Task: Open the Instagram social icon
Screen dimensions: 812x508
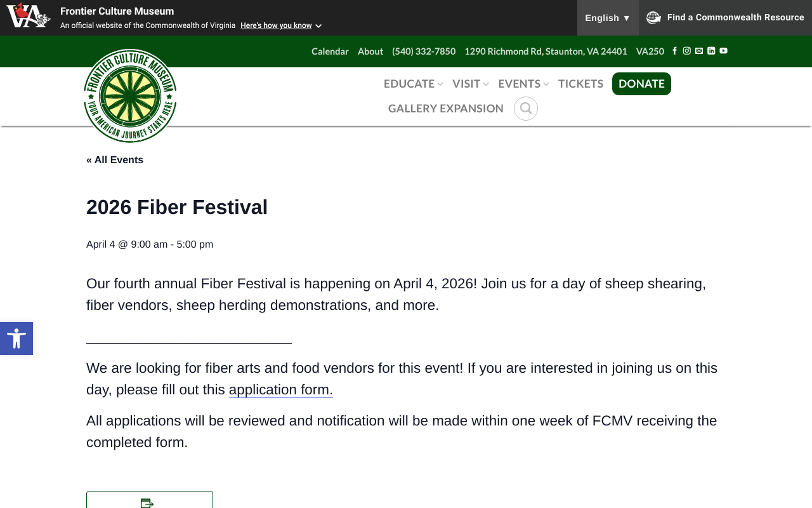Action: pos(686,51)
